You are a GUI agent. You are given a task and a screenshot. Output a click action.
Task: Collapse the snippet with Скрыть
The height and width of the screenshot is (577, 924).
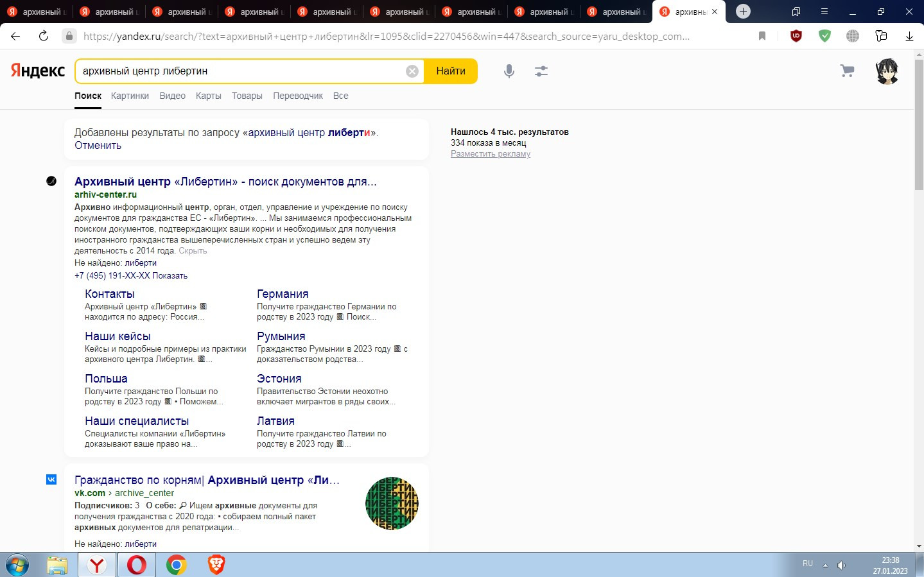point(193,251)
